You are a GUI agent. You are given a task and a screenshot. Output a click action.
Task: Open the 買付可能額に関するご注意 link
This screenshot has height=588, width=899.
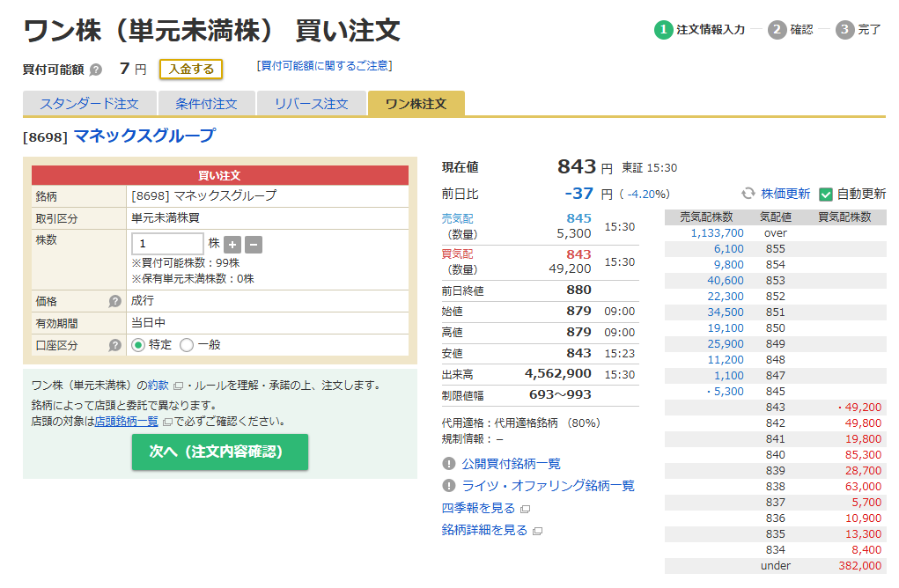pyautogui.click(x=324, y=66)
